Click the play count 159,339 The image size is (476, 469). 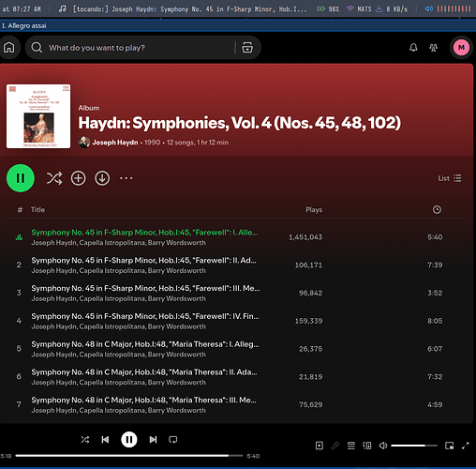click(308, 321)
